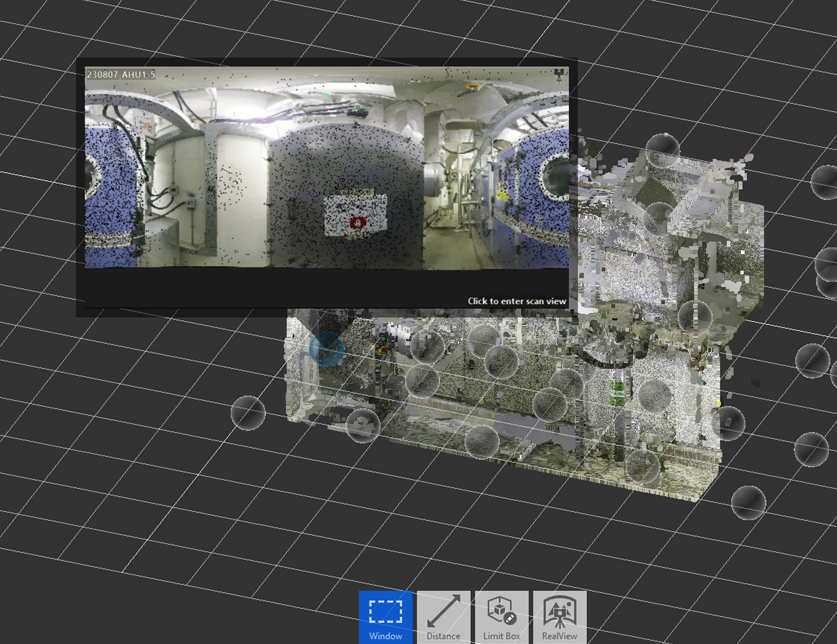Select the Window selection tool
The image size is (837, 644).
click(x=385, y=617)
